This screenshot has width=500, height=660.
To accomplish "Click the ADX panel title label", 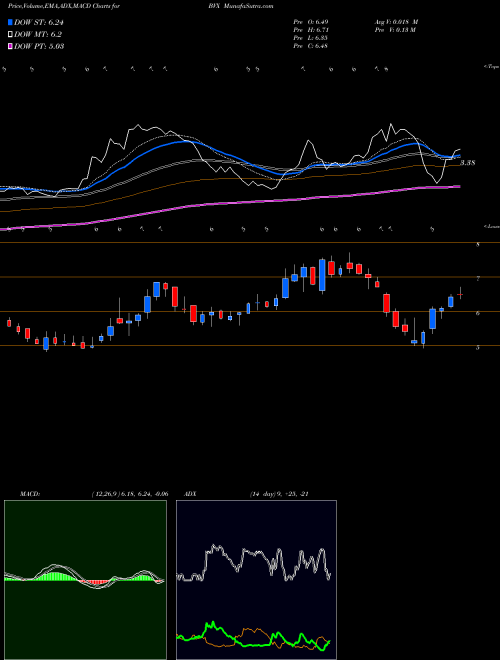I will click(x=191, y=494).
